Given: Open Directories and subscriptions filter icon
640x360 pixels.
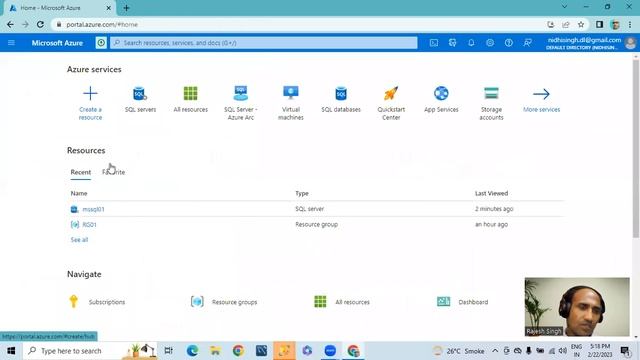Looking at the screenshot, I should point(452,42).
